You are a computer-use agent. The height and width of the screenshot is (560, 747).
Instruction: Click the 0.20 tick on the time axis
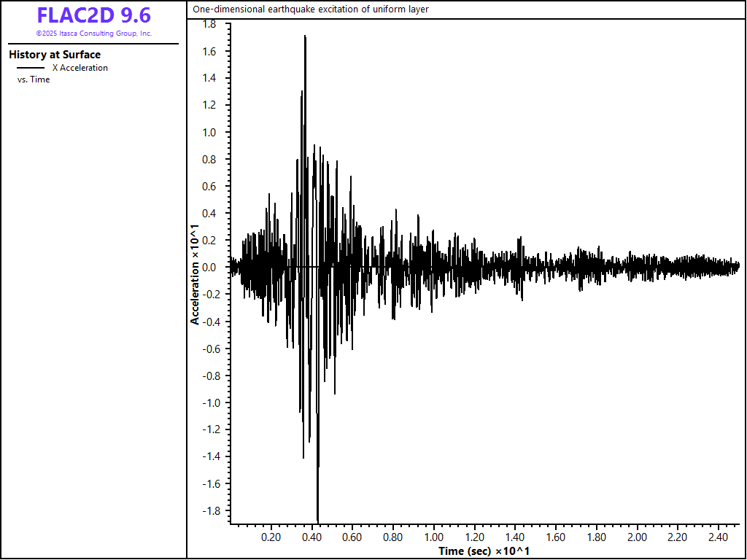coord(271,537)
